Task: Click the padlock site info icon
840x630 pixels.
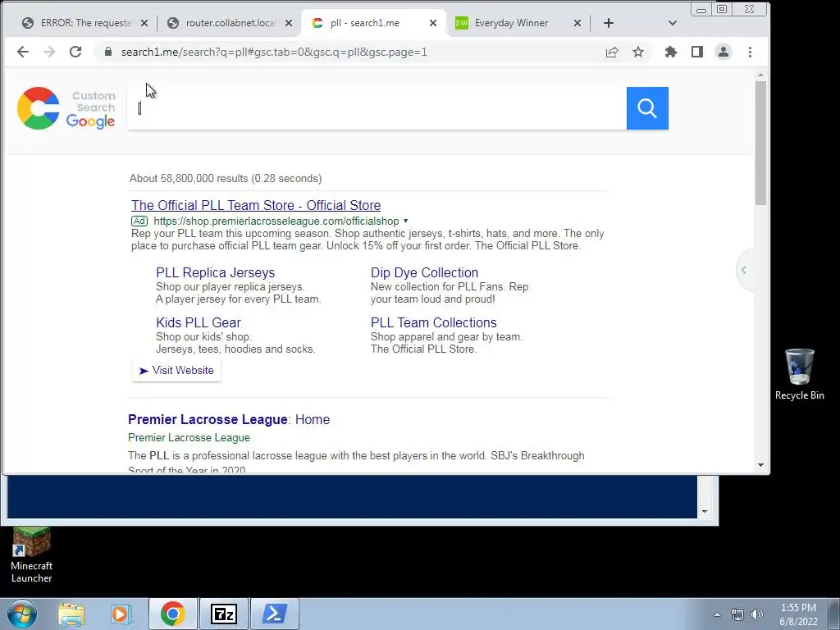Action: [x=108, y=52]
